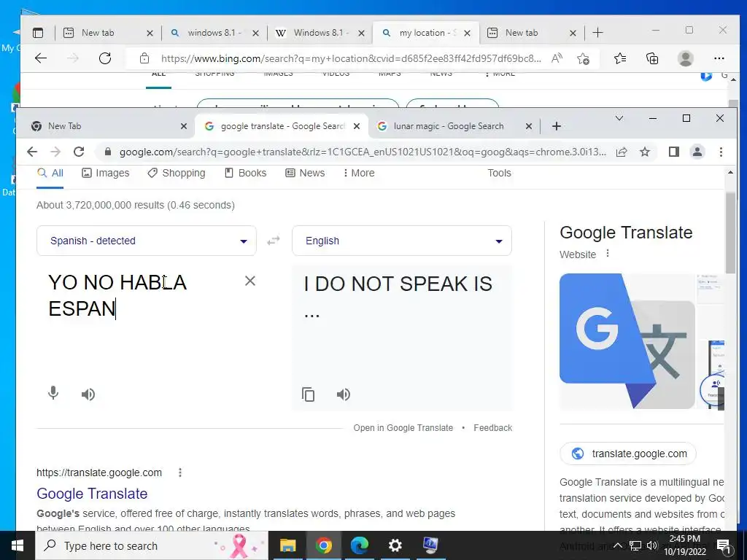The height and width of the screenshot is (560, 747).
Task: Switch to the lunar magic Chrome tab
Action: [448, 126]
